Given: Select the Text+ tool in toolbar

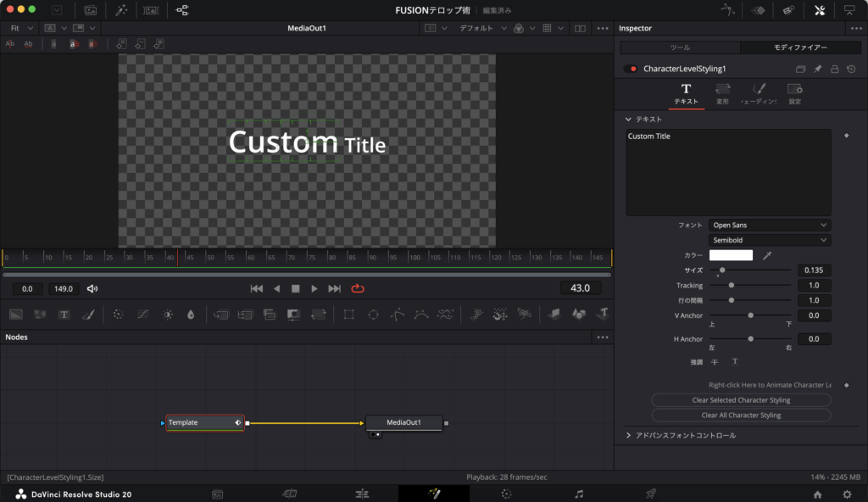Looking at the screenshot, I should point(64,315).
